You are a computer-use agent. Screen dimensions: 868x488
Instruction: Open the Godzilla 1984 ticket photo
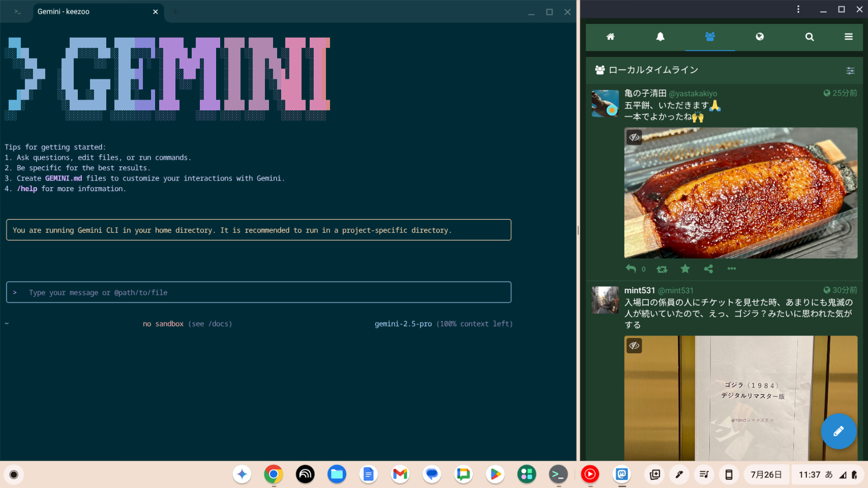coord(741,399)
